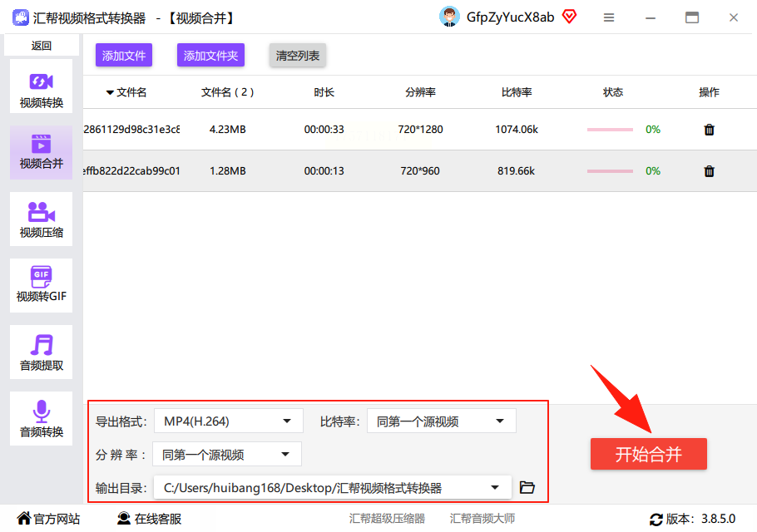Open the hamburger menu in title bar

coord(609,17)
